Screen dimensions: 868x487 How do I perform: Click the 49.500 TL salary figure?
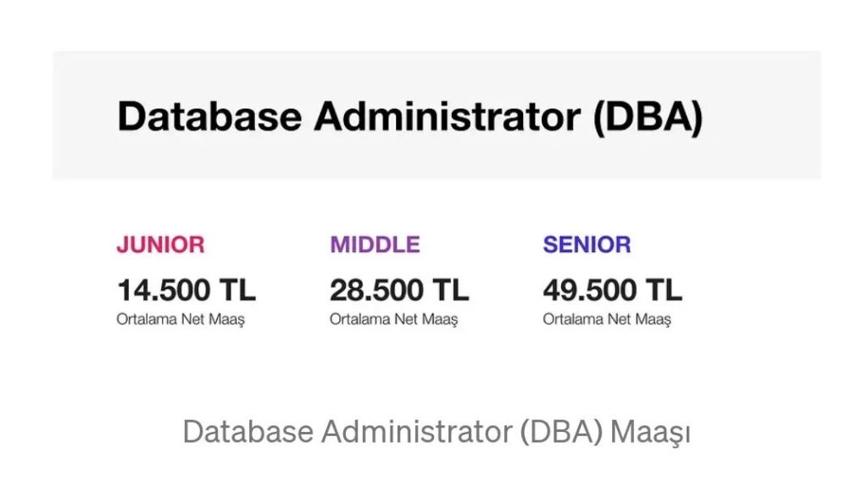click(x=612, y=290)
